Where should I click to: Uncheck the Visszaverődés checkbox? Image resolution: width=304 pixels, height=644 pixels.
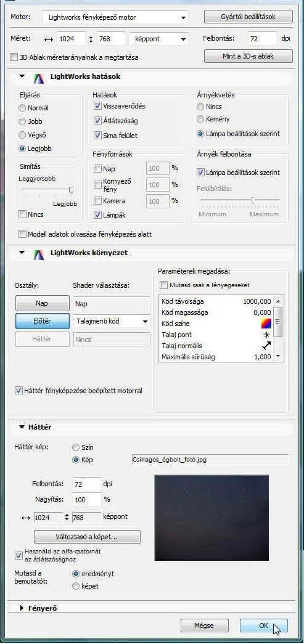click(x=97, y=106)
